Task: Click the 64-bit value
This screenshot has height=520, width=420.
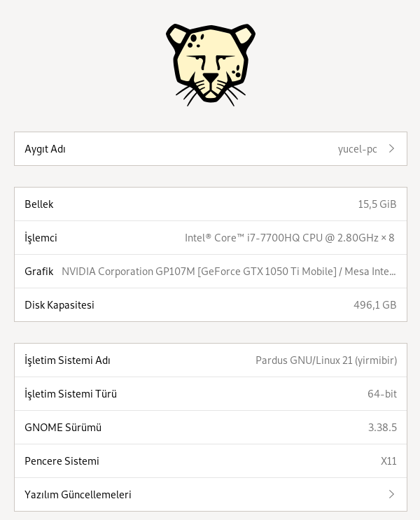Action: pos(381,394)
